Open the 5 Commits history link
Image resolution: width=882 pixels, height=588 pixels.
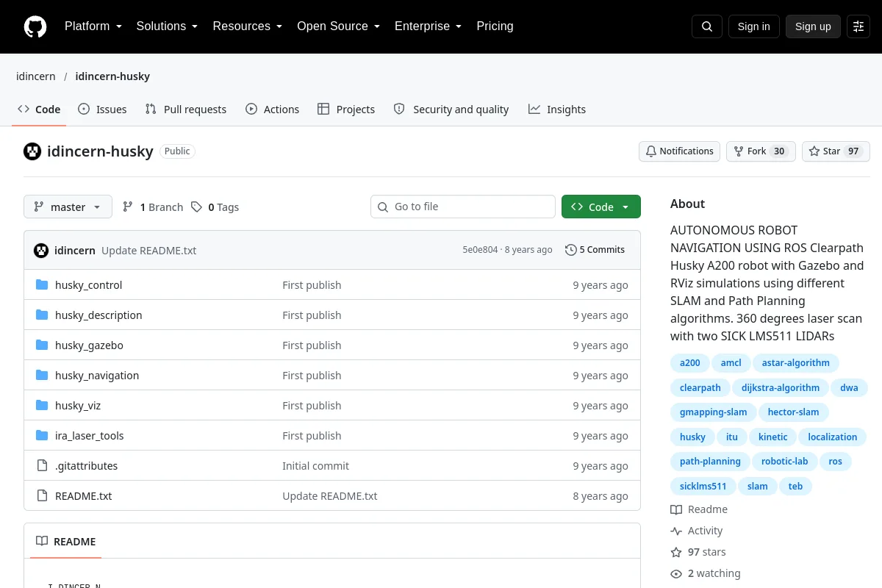click(595, 250)
